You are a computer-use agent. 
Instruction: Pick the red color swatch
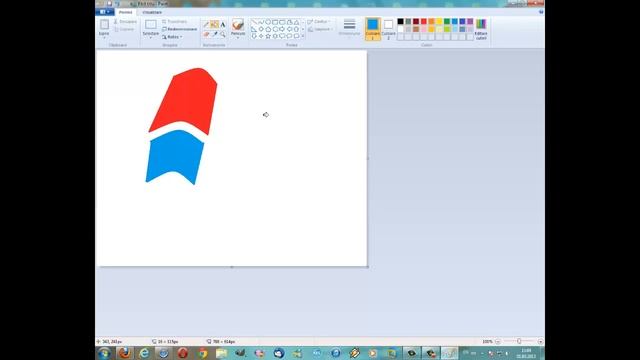click(x=424, y=22)
